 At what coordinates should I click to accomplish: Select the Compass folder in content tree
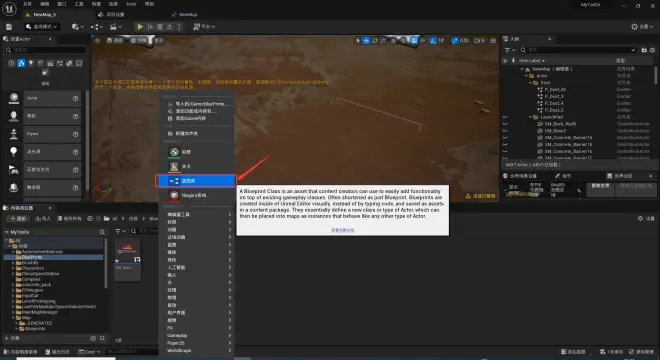pyautogui.click(x=31, y=279)
